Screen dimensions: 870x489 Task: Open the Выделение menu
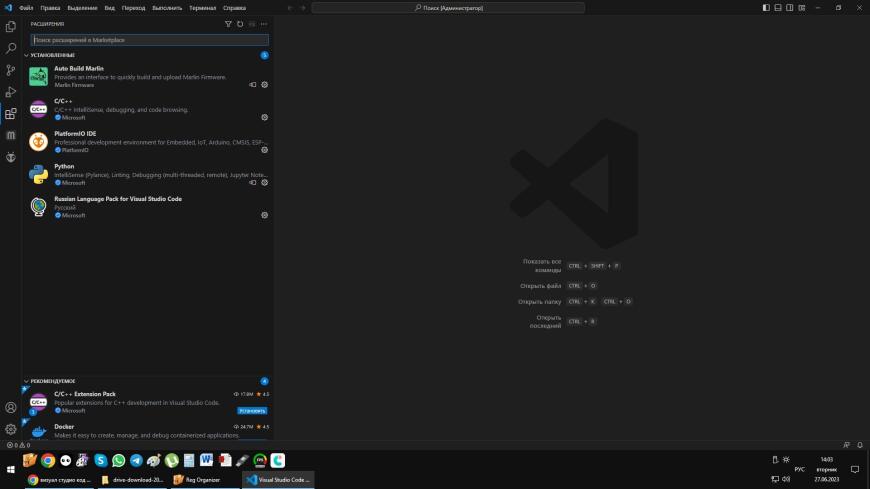pyautogui.click(x=82, y=8)
